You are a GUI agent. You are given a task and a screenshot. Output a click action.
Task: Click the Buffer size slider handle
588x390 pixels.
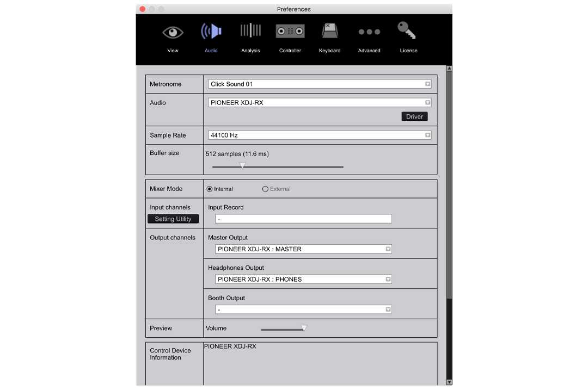point(242,165)
